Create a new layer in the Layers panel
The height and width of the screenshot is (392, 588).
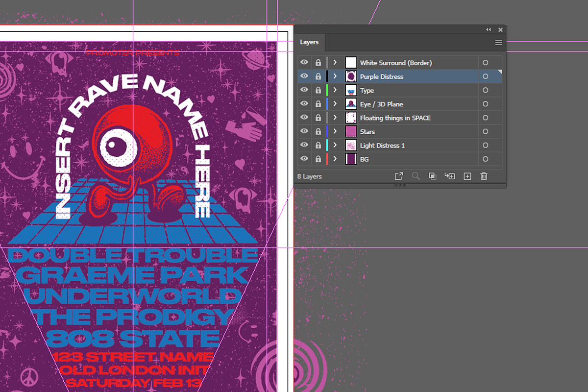[x=466, y=176]
